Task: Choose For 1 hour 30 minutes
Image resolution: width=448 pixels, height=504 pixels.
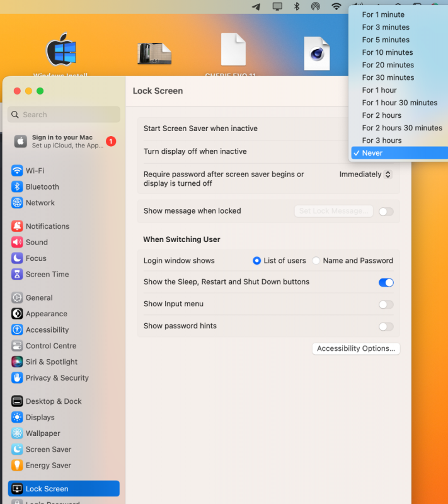Action: point(398,103)
